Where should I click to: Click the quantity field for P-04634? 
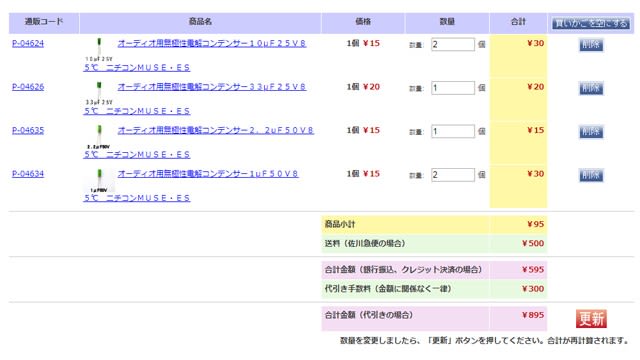point(453,175)
